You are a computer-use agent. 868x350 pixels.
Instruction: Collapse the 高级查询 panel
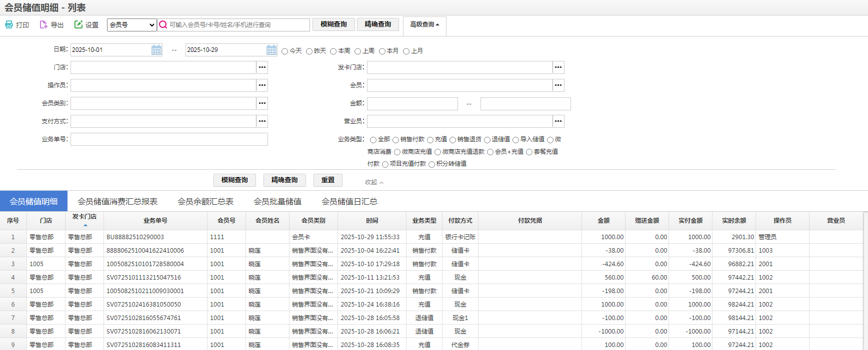424,24
